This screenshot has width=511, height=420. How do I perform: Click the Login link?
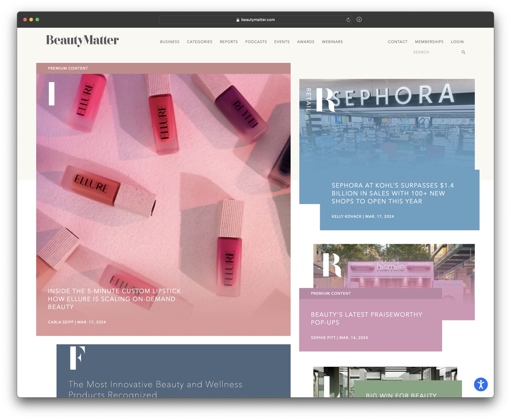(x=457, y=42)
